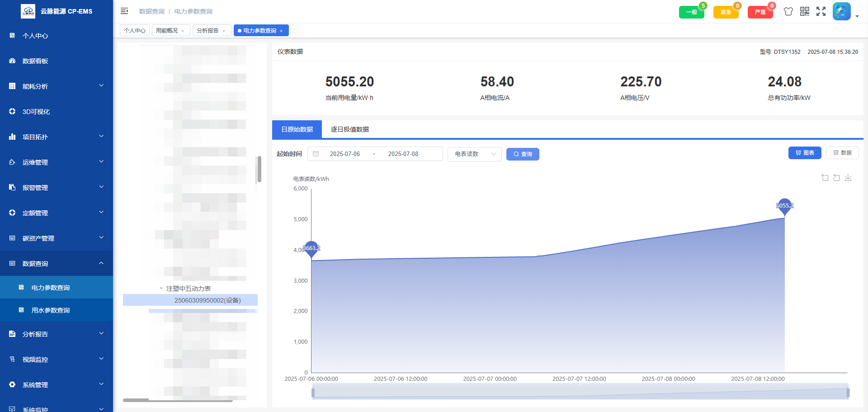
Task: Click 数据查询 breadcrumb link
Action: [x=152, y=11]
